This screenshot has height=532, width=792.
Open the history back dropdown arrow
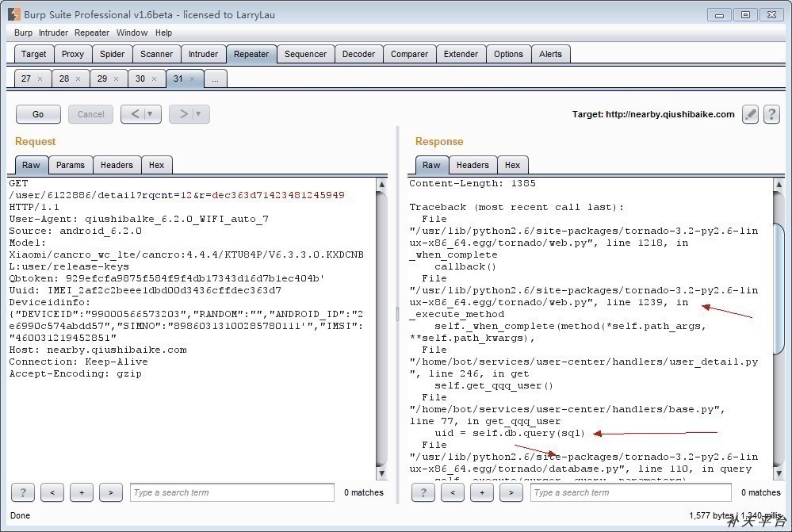click(150, 114)
